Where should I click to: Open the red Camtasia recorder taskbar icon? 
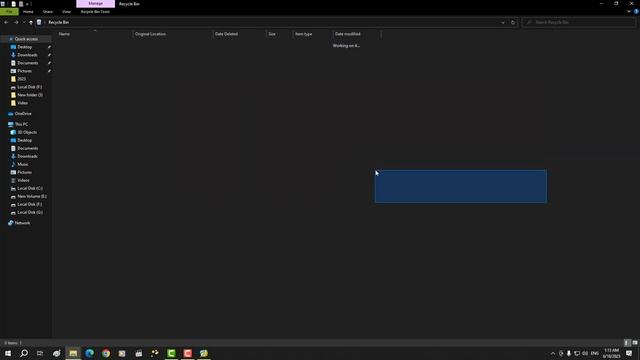(x=187, y=353)
